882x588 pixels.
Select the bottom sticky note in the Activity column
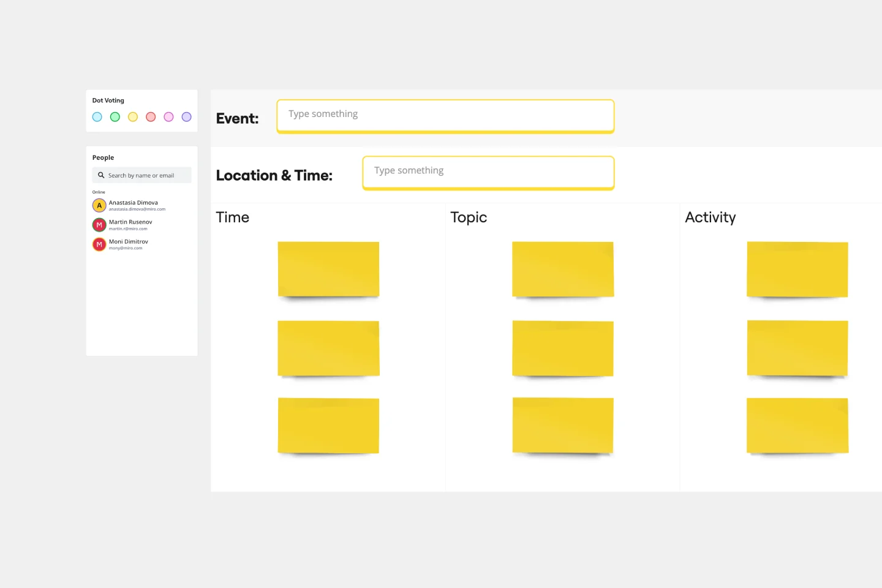[797, 425]
